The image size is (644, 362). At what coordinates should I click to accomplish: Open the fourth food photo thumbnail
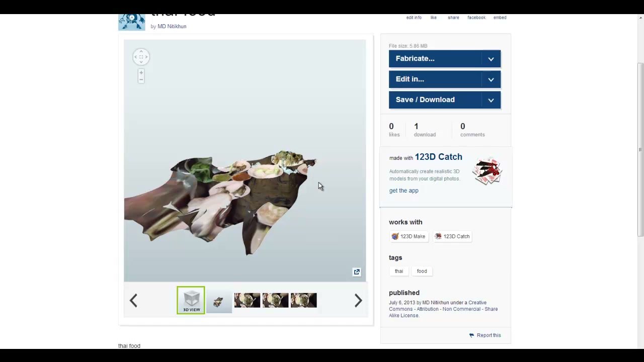click(275, 300)
